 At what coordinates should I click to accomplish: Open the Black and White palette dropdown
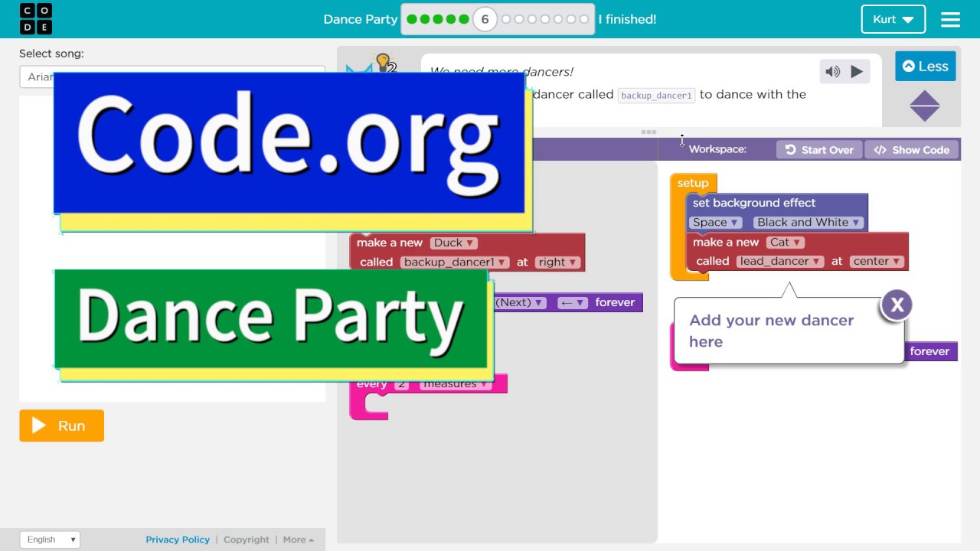(x=808, y=222)
